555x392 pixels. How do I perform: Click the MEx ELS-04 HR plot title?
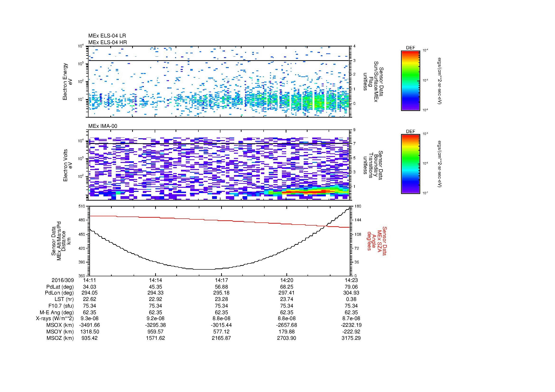(107, 42)
